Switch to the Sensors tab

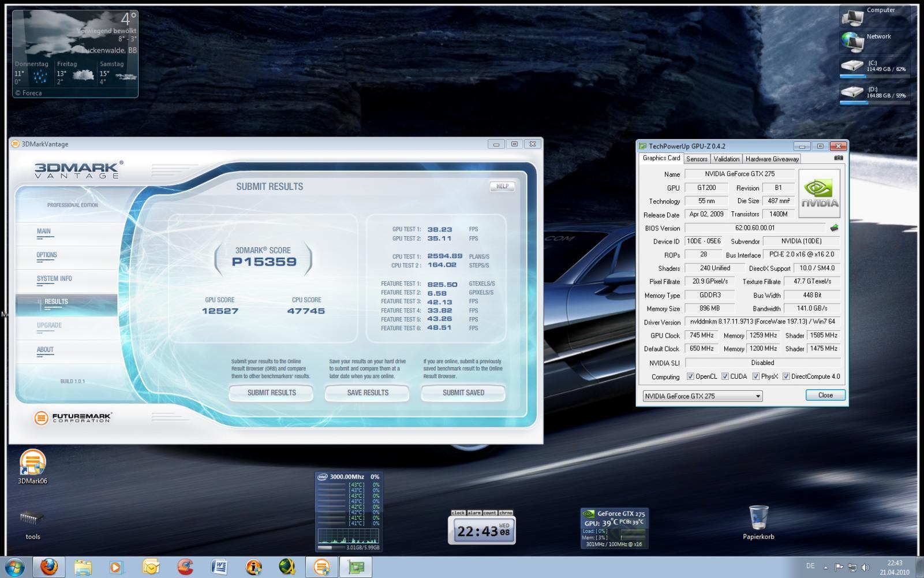click(x=697, y=159)
